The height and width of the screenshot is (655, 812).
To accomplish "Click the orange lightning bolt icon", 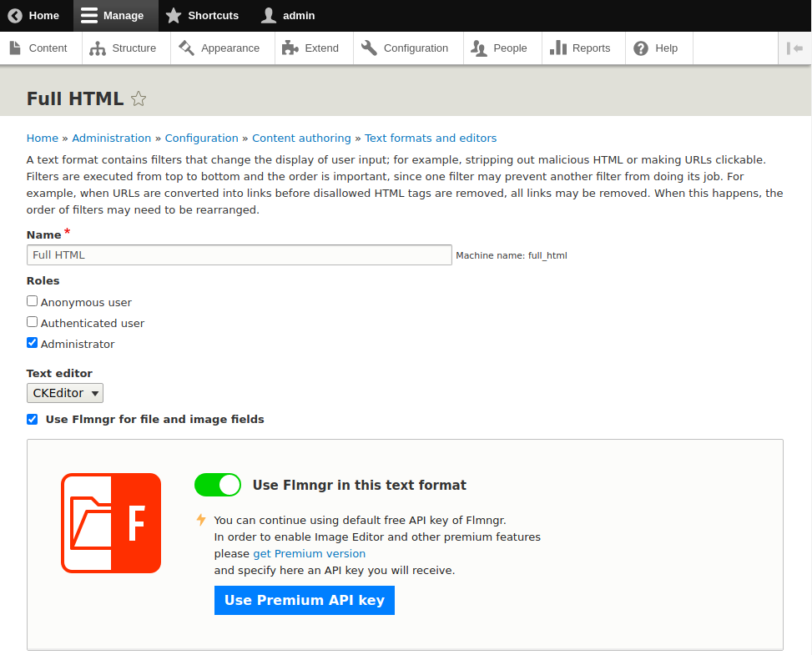I will [x=201, y=519].
